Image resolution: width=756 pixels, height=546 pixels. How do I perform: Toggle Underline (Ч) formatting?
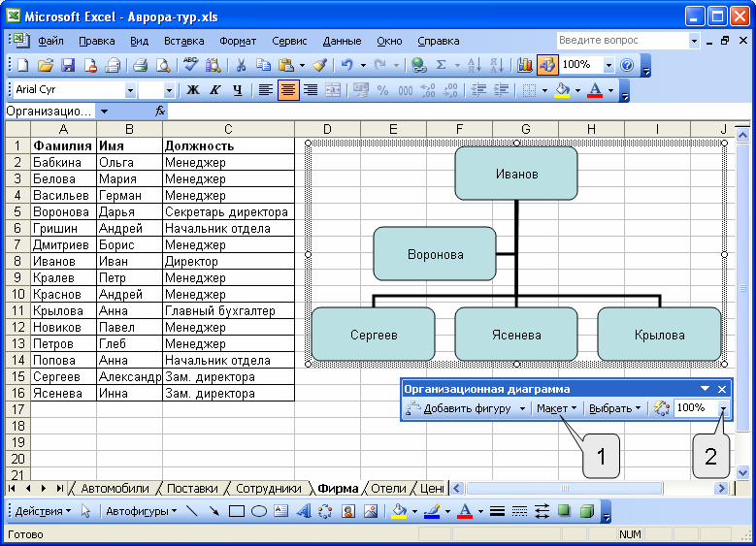tap(237, 90)
